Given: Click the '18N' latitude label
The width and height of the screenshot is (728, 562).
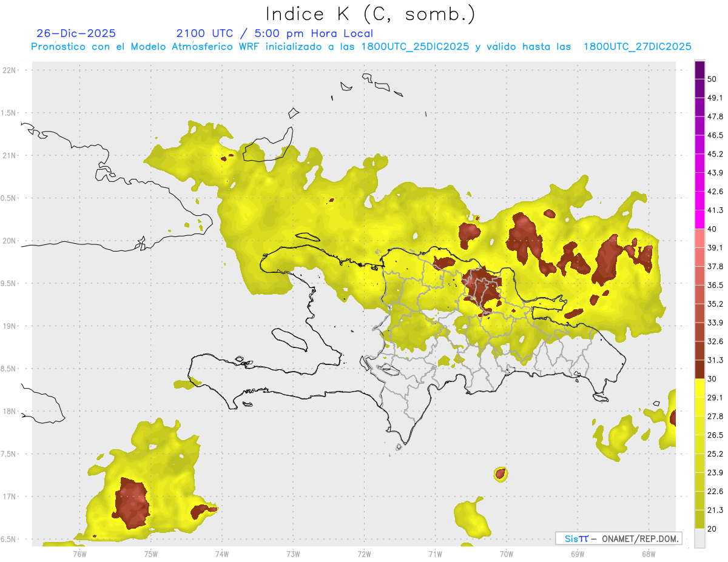Looking at the screenshot, I should (10, 412).
